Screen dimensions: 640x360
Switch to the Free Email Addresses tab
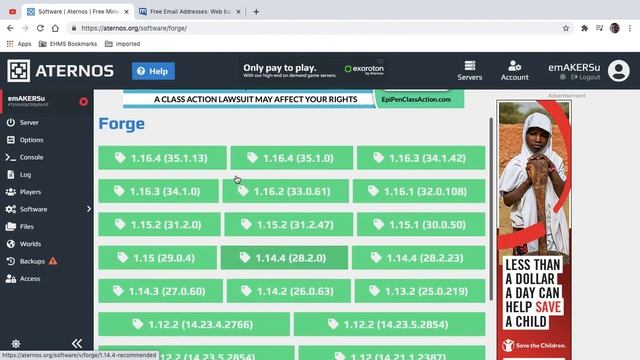click(190, 12)
